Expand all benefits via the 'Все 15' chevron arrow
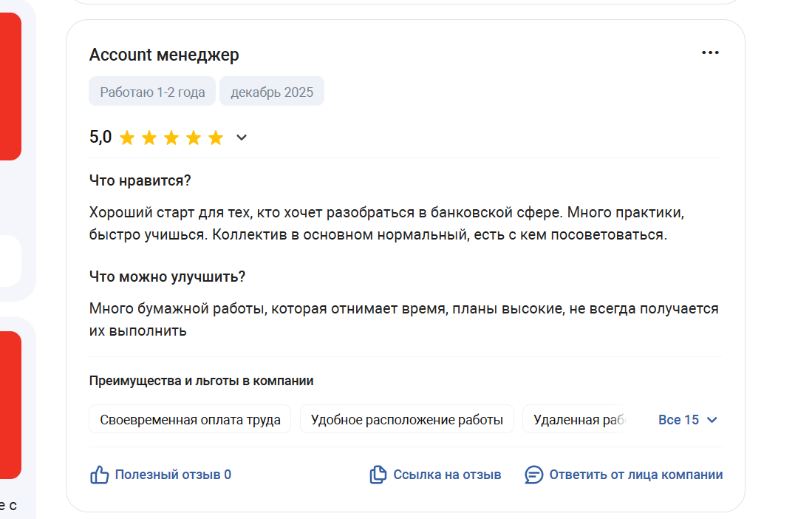The width and height of the screenshot is (812, 519). [x=712, y=420]
